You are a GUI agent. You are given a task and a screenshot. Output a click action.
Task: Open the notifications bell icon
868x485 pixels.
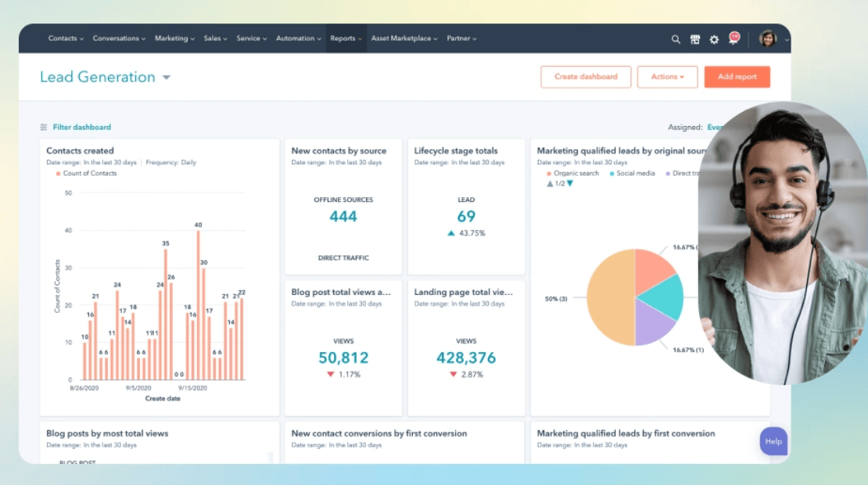click(734, 38)
